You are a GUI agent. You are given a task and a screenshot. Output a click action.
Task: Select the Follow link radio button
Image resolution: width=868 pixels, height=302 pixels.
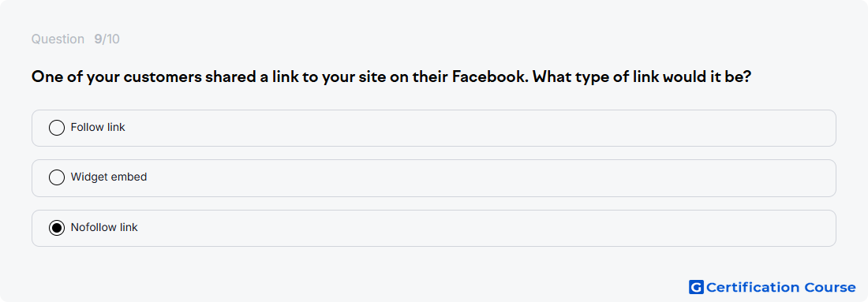57,128
